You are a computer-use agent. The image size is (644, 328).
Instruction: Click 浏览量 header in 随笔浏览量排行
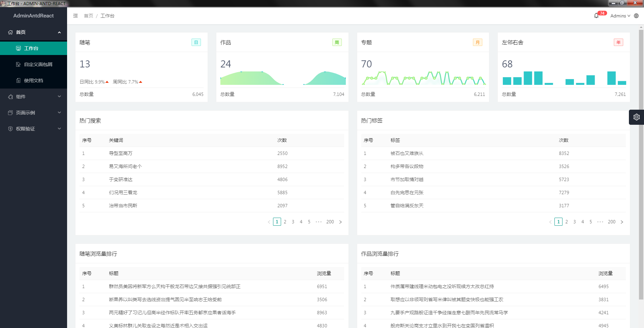[x=324, y=273]
